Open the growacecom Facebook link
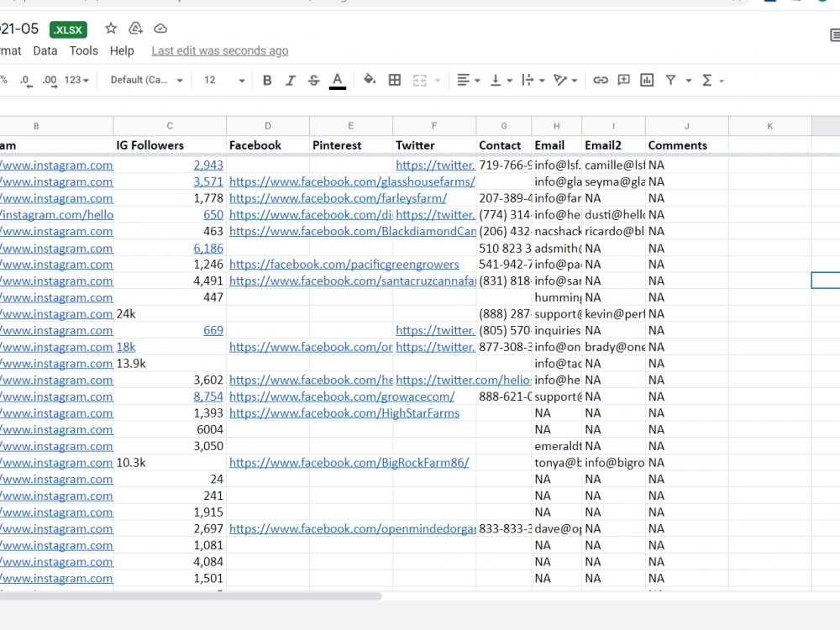 [x=342, y=396]
